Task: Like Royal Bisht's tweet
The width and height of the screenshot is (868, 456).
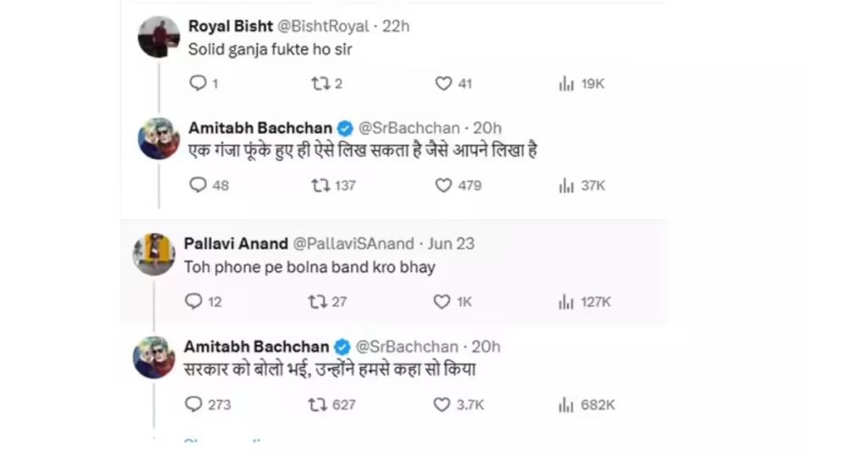Action: [443, 83]
